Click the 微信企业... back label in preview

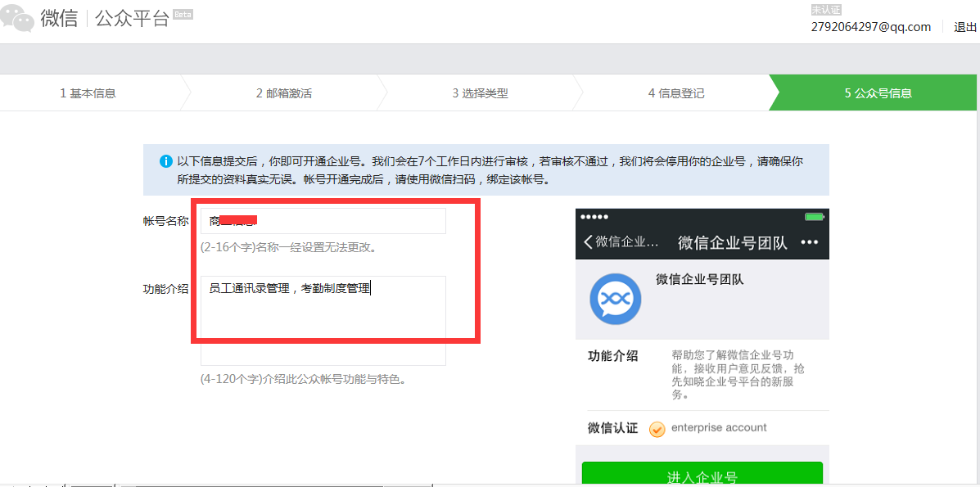pos(627,242)
